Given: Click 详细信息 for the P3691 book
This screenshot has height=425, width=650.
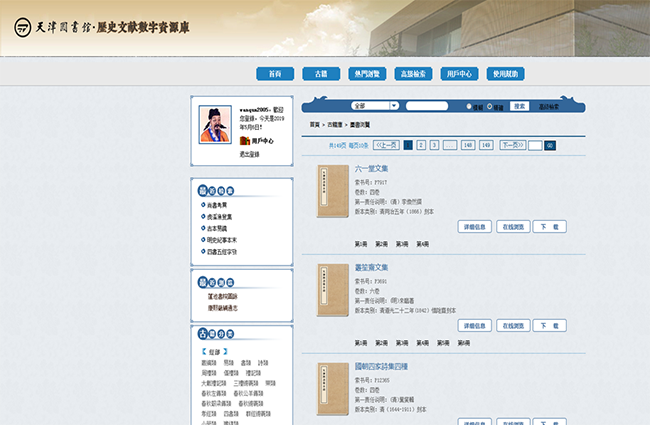Looking at the screenshot, I should coord(475,326).
